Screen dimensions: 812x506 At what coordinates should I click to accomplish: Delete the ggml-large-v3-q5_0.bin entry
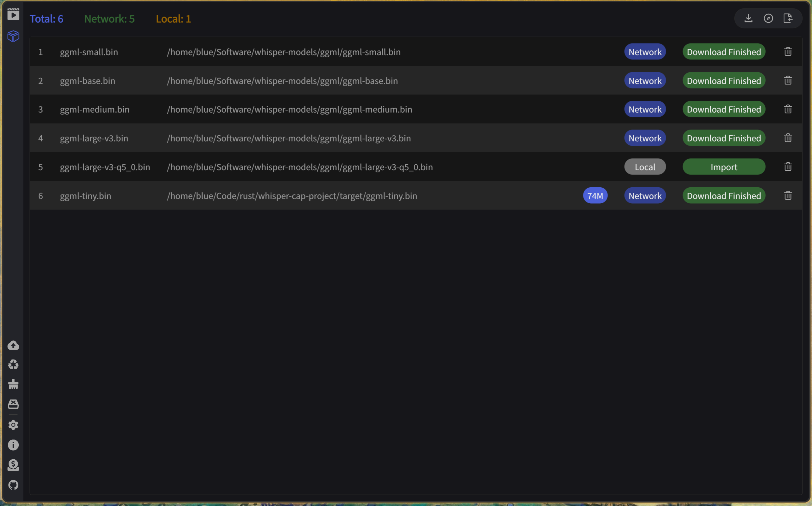tap(788, 167)
